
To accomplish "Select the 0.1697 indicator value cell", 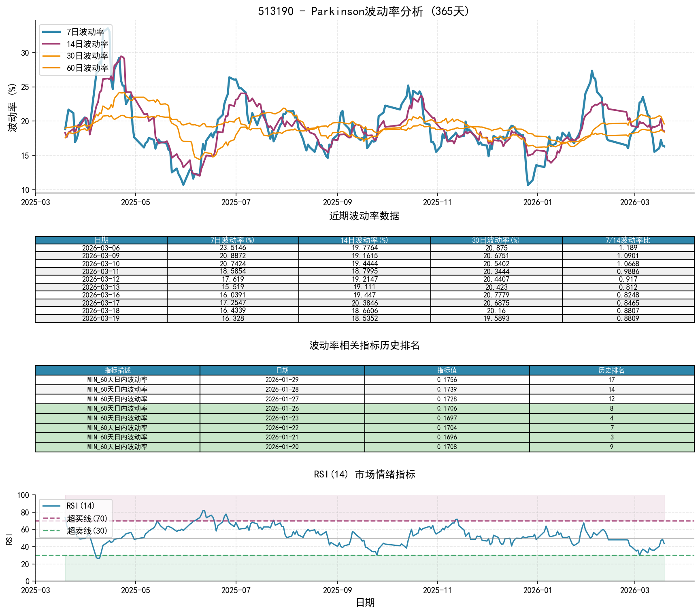I will point(447,418).
